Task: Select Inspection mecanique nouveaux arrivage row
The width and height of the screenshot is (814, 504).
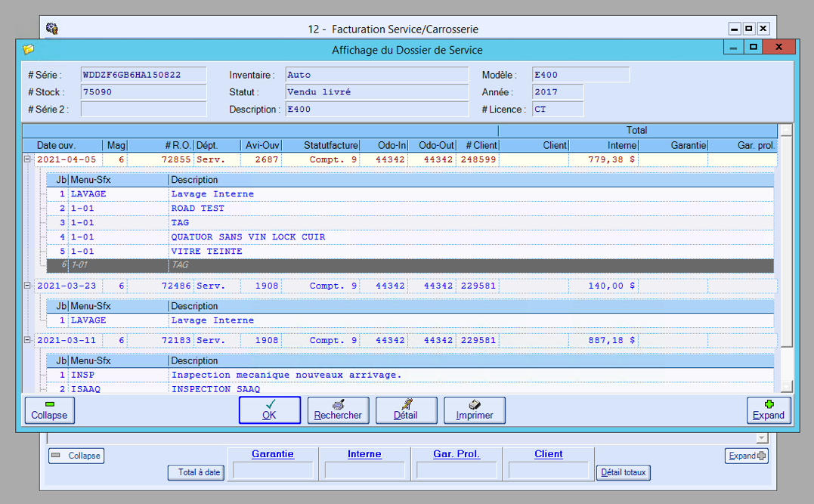Action: (x=410, y=375)
